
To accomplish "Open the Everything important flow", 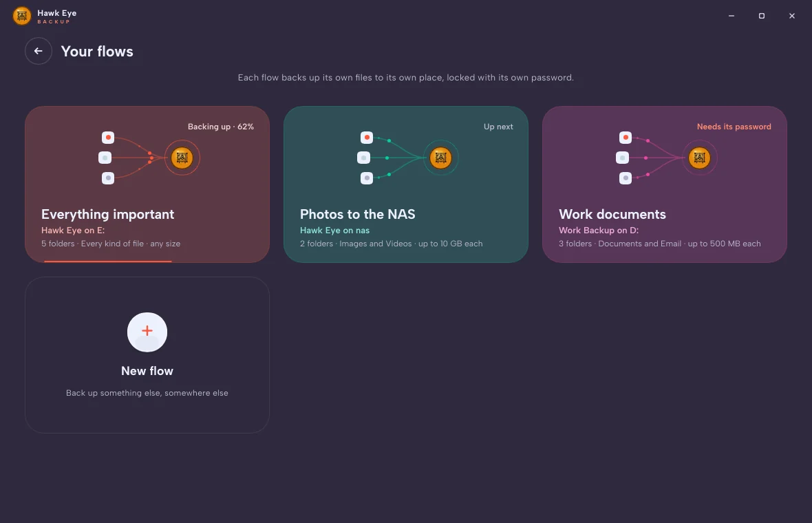I will click(147, 184).
